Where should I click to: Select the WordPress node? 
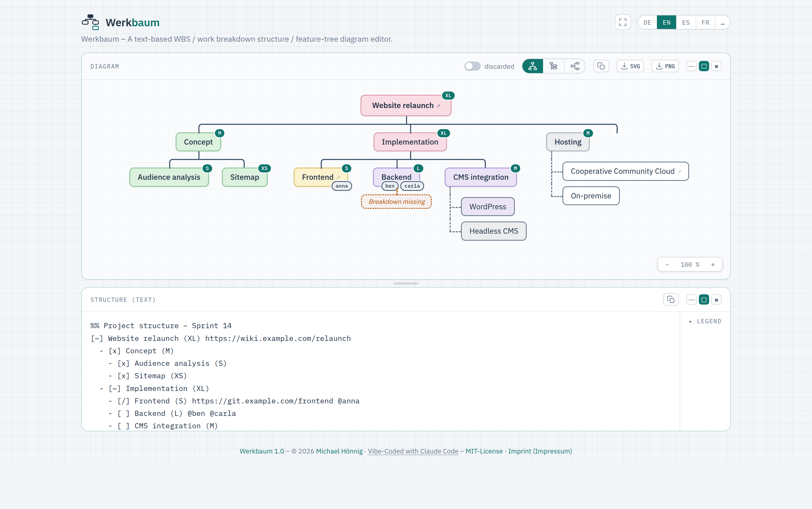coord(487,207)
